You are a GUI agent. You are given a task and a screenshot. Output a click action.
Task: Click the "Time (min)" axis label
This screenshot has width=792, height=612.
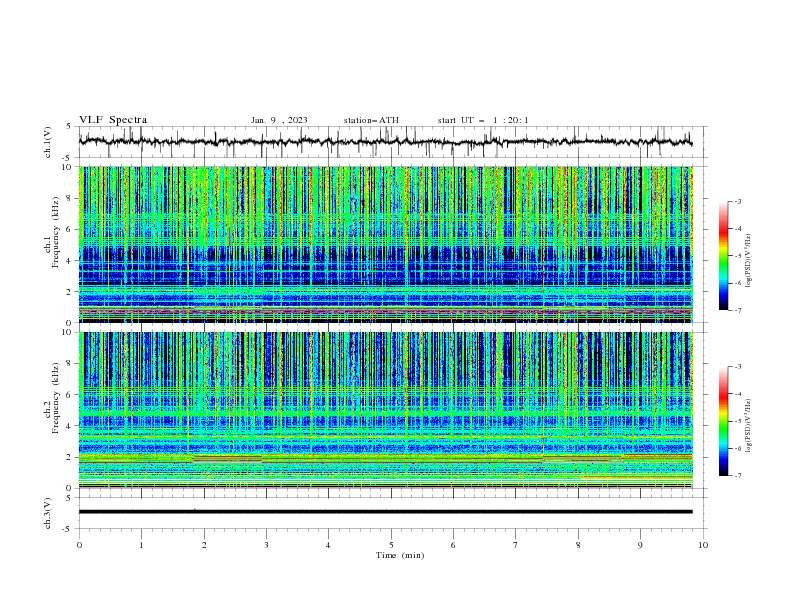click(400, 555)
